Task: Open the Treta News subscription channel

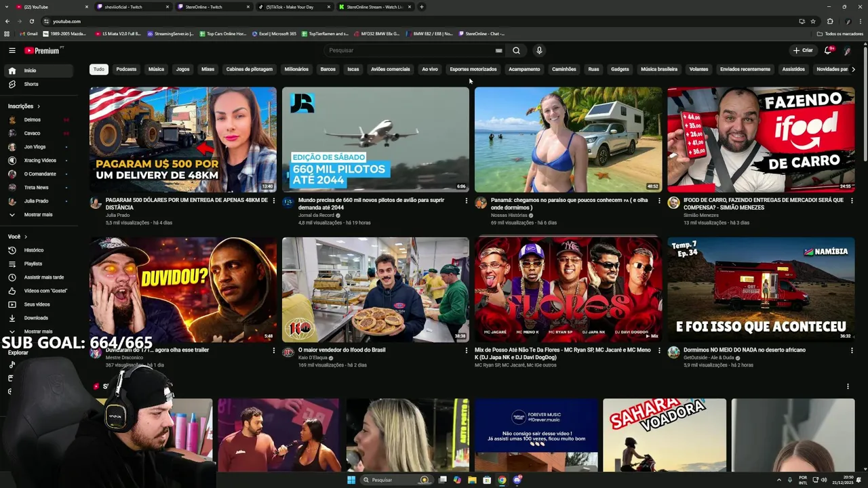Action: [40, 187]
